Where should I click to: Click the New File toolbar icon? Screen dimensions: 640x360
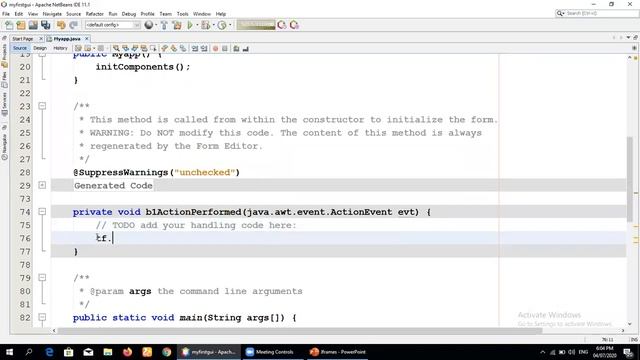[9, 25]
